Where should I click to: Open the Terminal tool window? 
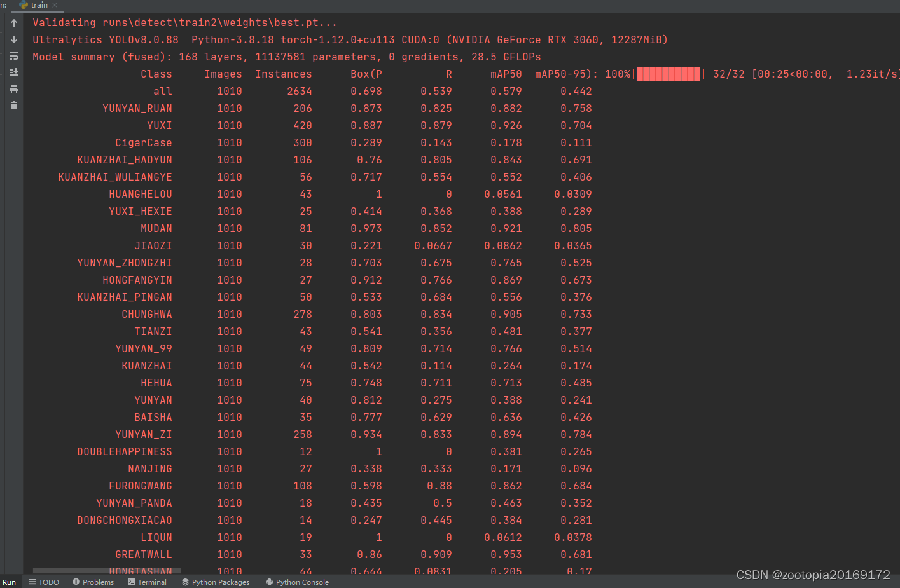pyautogui.click(x=147, y=582)
